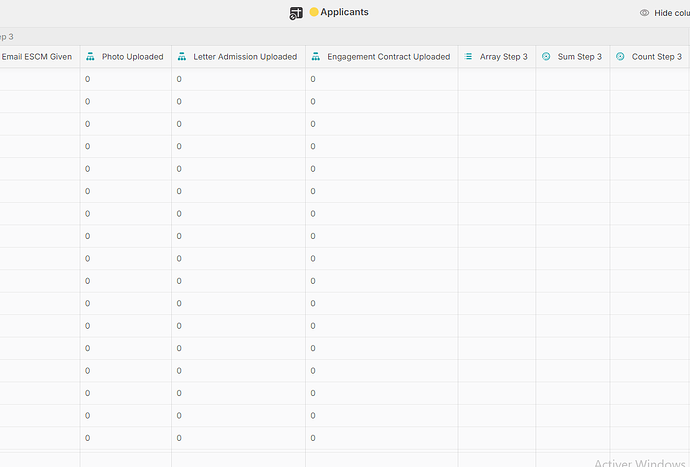Screen dimensions: 690x467
Task: Select first row Photo Uploaded cell
Action: [x=126, y=79]
